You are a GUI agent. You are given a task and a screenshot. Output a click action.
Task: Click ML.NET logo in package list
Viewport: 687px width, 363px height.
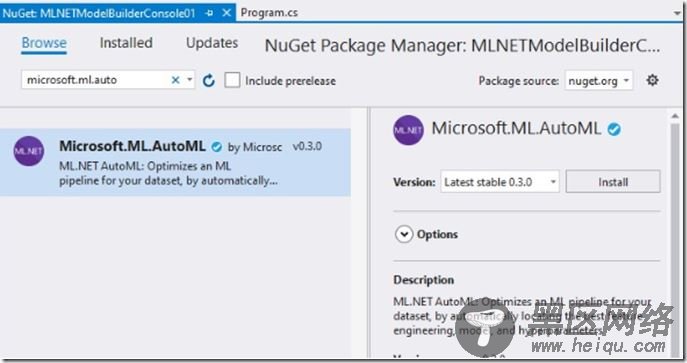tap(29, 151)
